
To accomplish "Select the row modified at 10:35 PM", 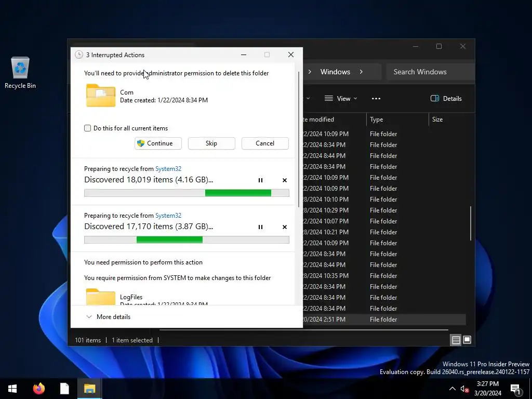I will click(x=383, y=275).
